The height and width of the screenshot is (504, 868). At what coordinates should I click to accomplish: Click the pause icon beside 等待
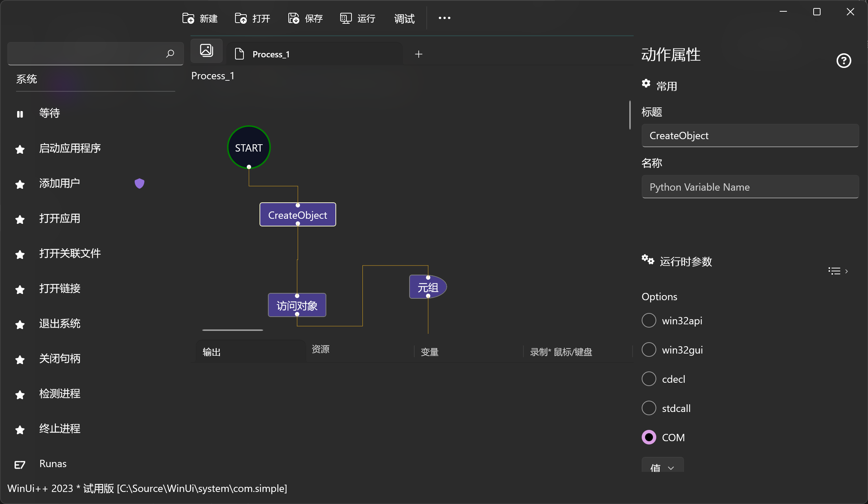pyautogui.click(x=20, y=114)
